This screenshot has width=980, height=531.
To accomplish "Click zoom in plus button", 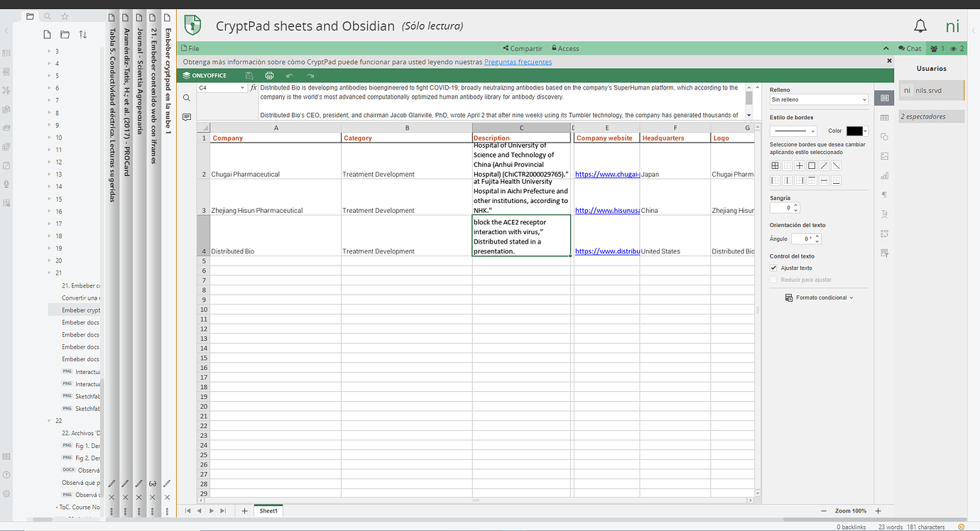I will tap(878, 511).
